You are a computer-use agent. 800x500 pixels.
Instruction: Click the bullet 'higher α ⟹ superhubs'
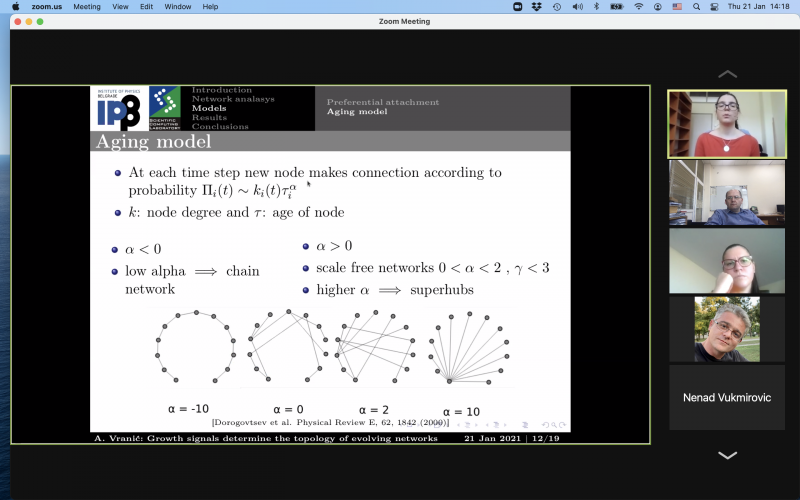click(x=395, y=290)
